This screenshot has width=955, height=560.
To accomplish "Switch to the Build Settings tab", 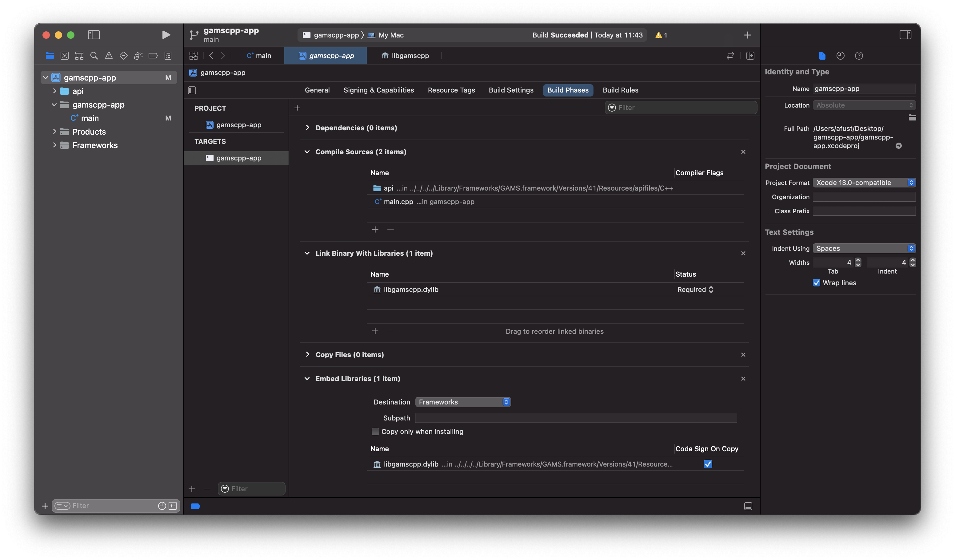I will pos(511,90).
